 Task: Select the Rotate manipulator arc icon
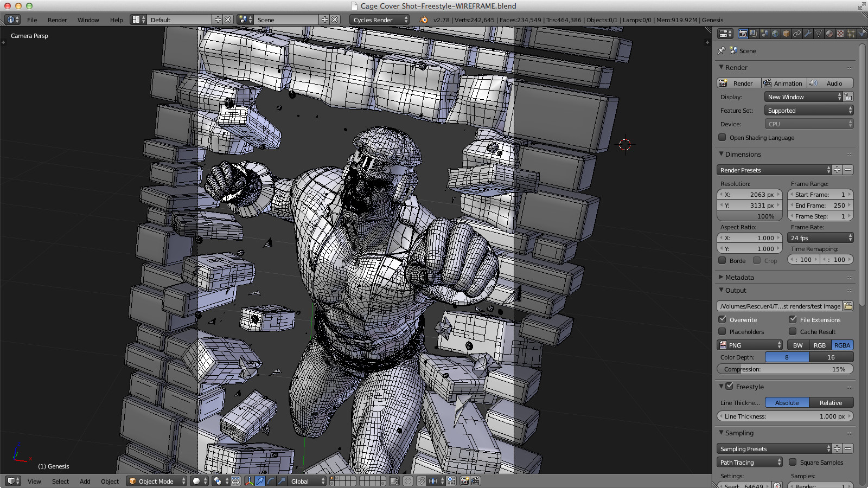click(x=271, y=481)
